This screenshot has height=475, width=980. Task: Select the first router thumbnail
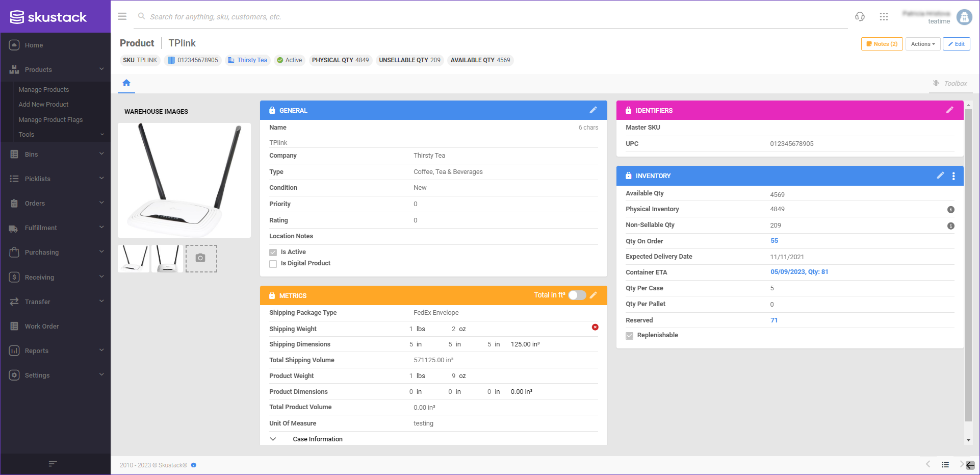[134, 258]
